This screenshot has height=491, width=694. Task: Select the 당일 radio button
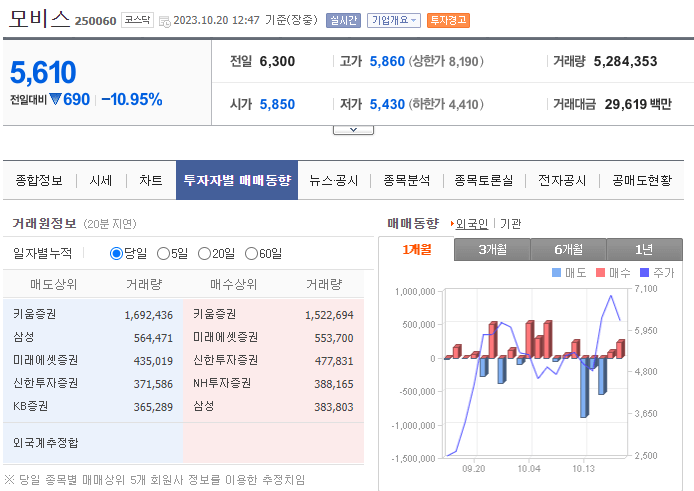tap(116, 254)
